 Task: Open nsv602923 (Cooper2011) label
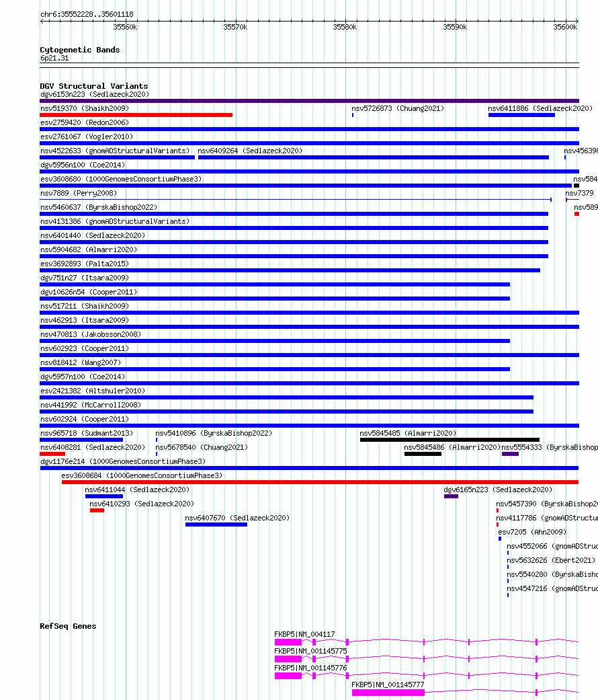[85, 349]
